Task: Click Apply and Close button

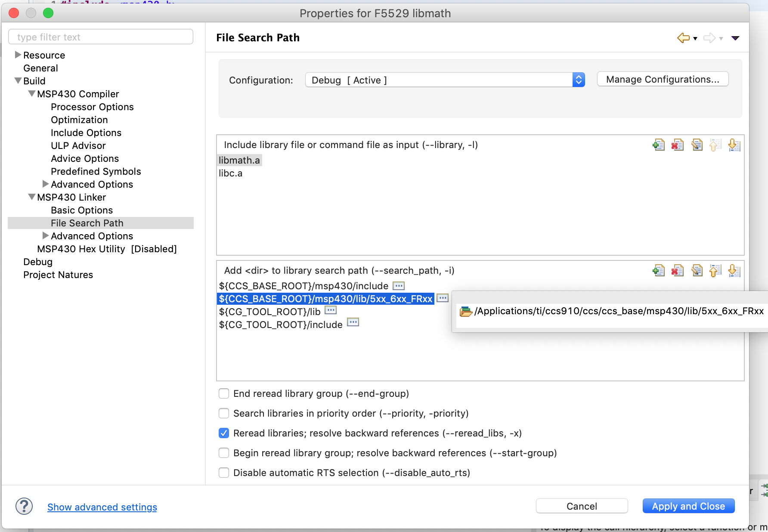Action: (x=688, y=506)
